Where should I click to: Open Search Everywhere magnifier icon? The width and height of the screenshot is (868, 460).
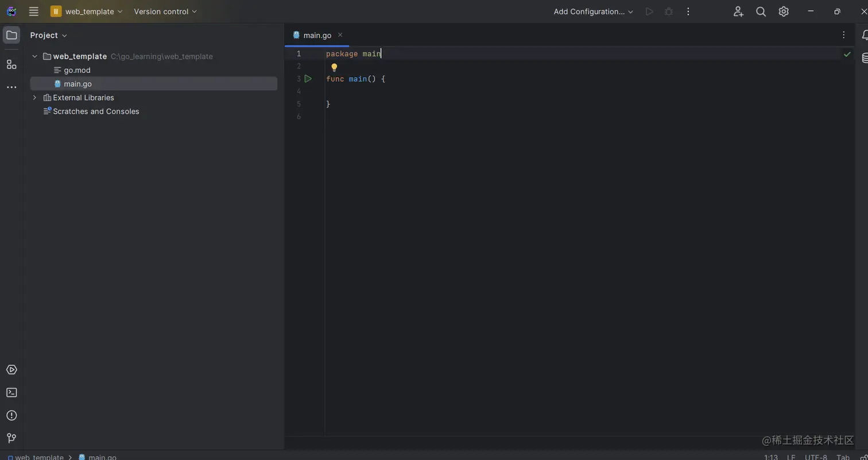761,11
